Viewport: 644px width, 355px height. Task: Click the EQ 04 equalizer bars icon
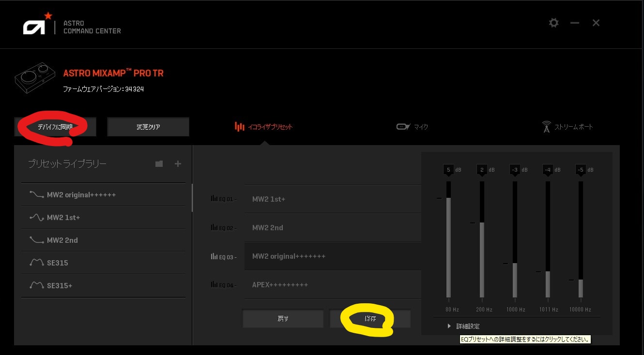214,284
